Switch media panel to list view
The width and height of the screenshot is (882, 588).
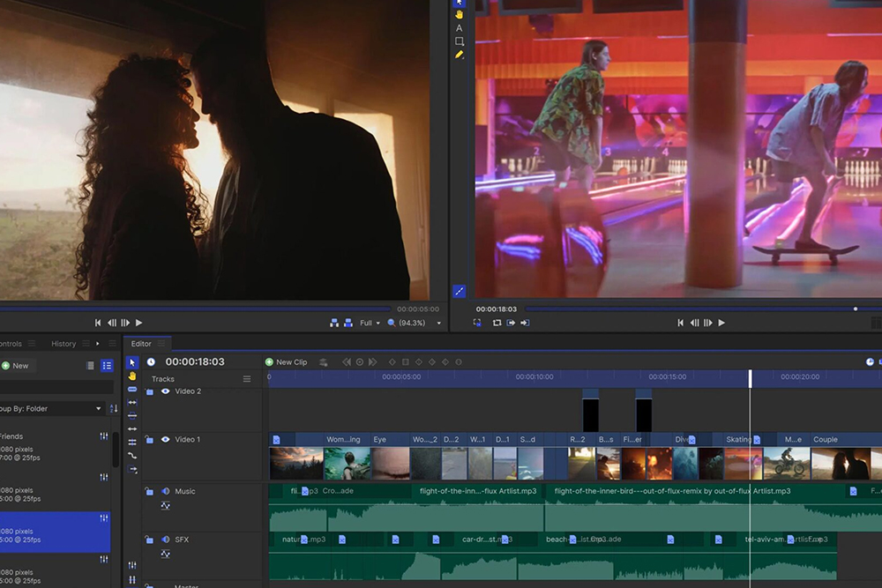pyautogui.click(x=107, y=366)
